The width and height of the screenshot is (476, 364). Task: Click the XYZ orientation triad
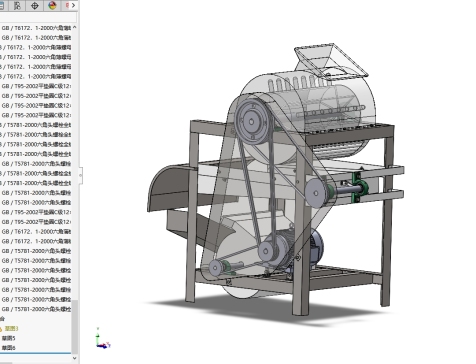point(103,339)
